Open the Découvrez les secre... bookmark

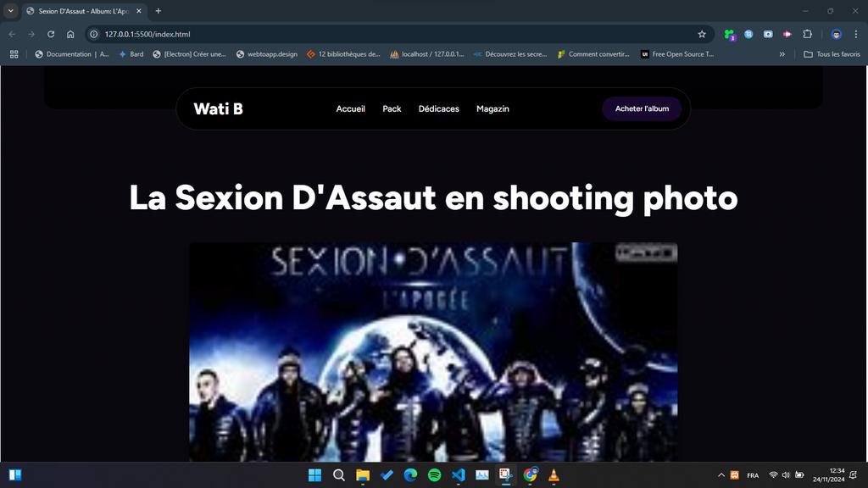510,54
